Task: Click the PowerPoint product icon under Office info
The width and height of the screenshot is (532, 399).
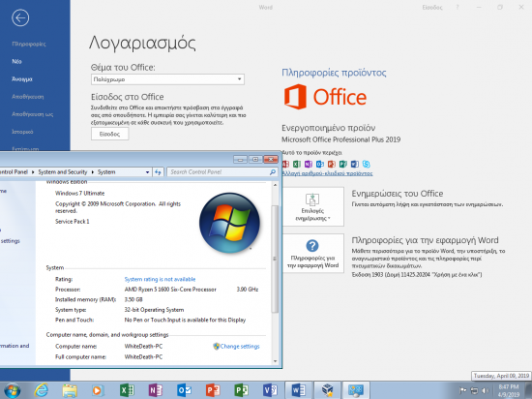Action: pyautogui.click(x=332, y=165)
